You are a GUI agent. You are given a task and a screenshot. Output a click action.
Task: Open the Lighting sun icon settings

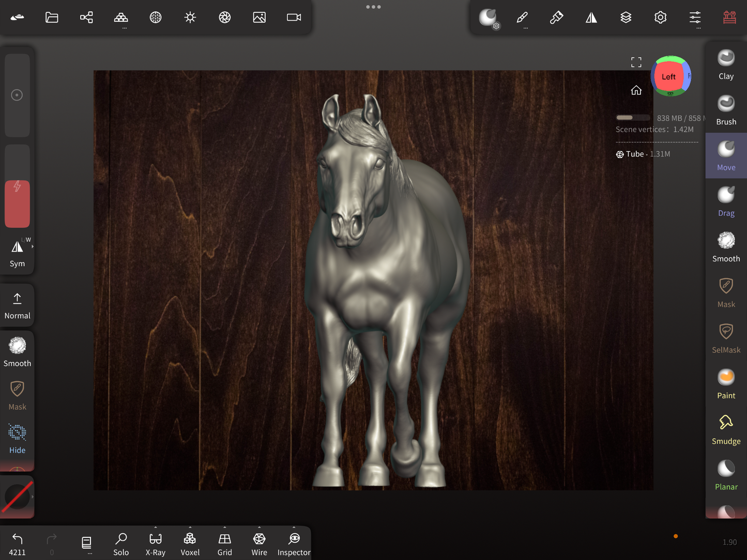[x=190, y=18]
